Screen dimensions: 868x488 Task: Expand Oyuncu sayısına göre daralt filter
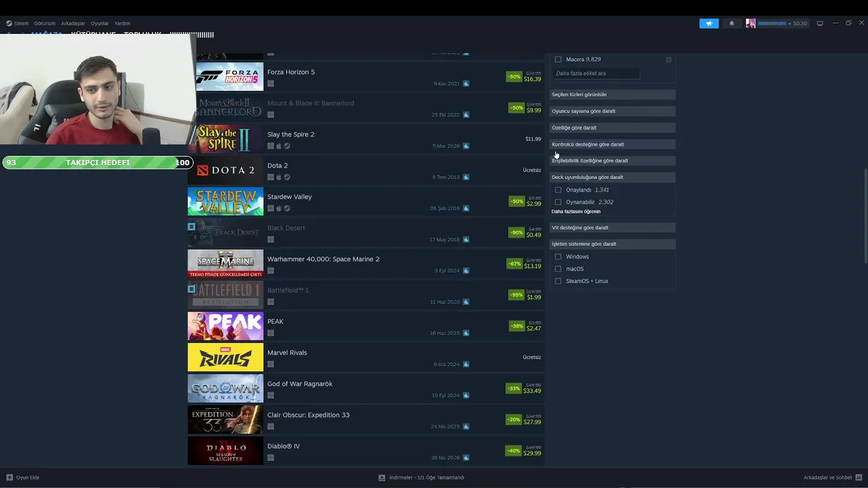612,111
